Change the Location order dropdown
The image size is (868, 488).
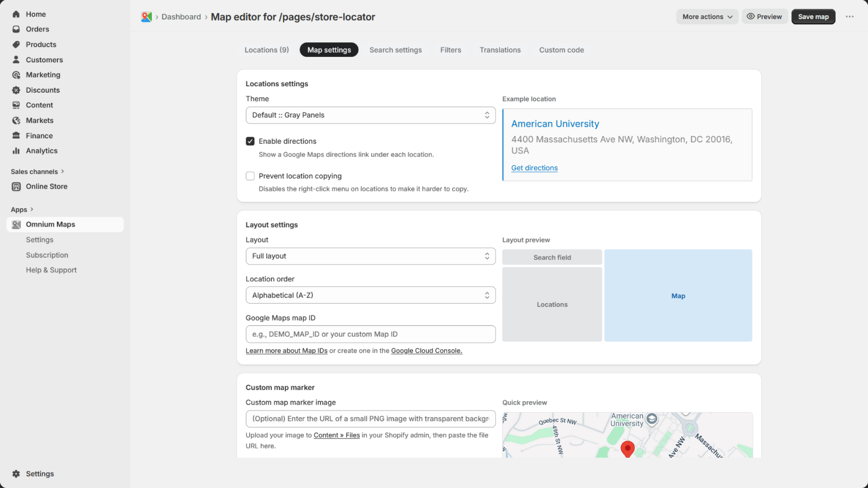coord(371,295)
